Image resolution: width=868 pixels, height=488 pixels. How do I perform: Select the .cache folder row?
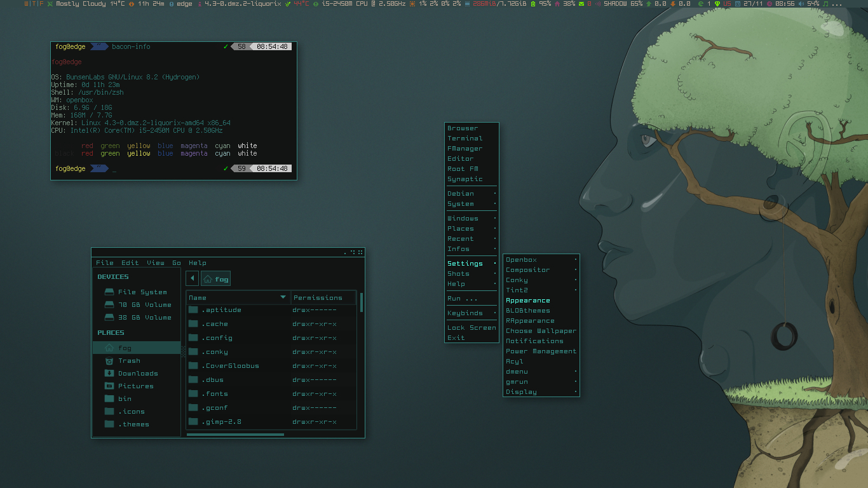271,324
